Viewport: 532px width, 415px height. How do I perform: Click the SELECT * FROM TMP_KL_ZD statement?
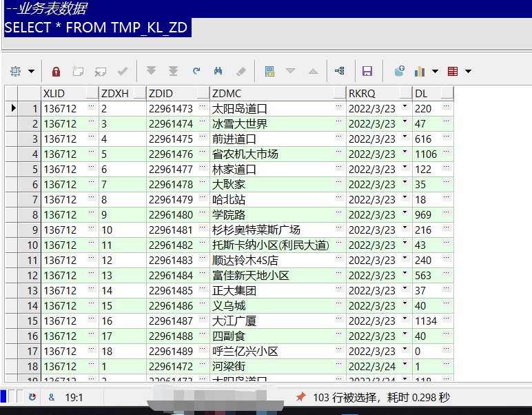point(96,28)
